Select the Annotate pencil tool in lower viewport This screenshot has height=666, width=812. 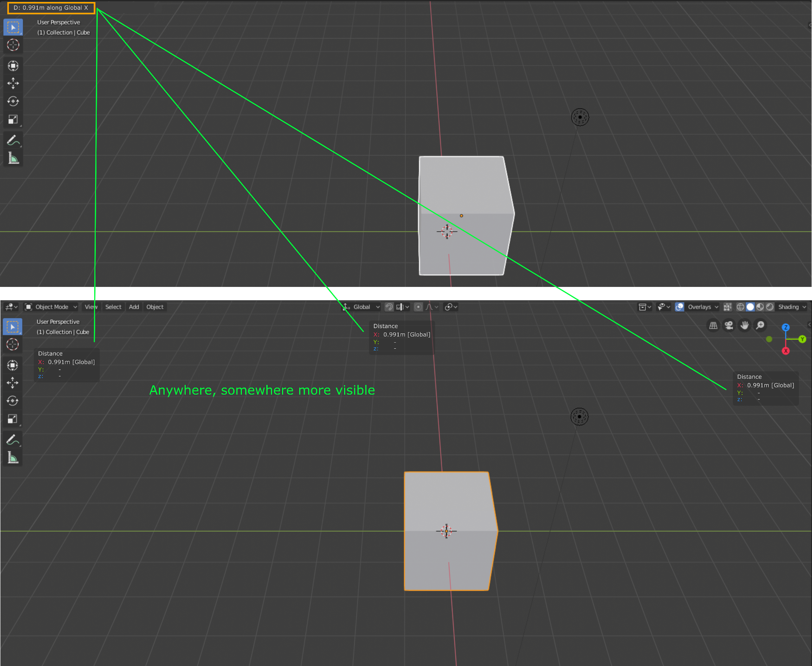point(12,440)
